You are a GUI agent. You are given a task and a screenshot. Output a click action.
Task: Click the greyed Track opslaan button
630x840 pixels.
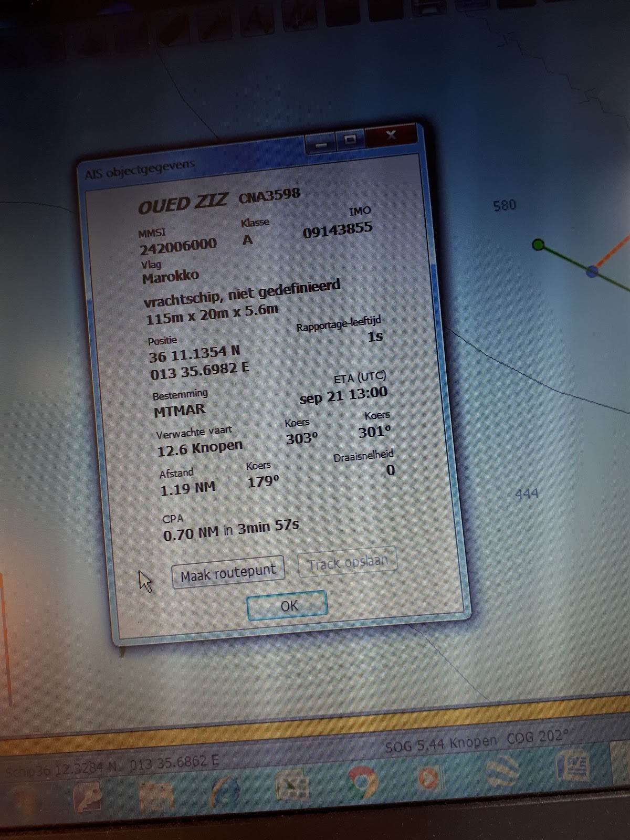[x=348, y=563]
